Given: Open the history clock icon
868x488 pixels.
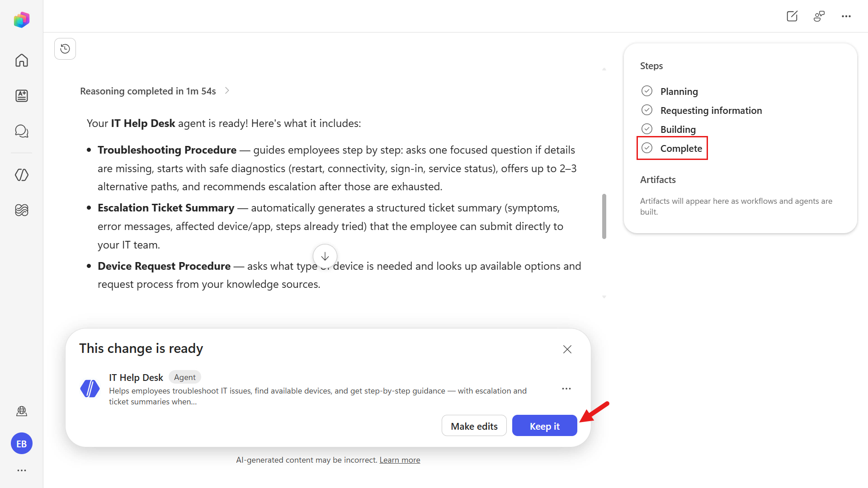Looking at the screenshot, I should pos(65,49).
